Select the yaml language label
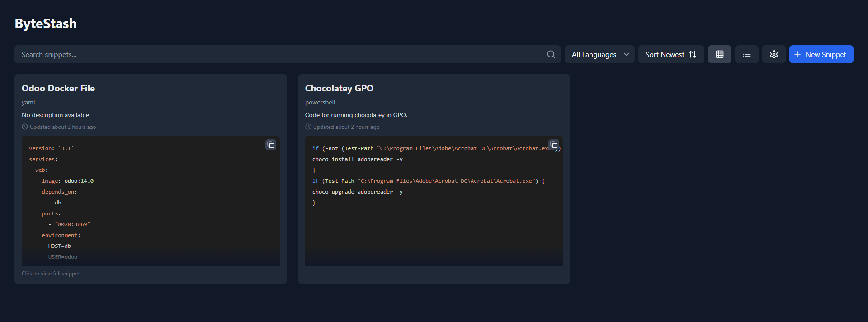The width and height of the screenshot is (868, 322). tap(28, 103)
